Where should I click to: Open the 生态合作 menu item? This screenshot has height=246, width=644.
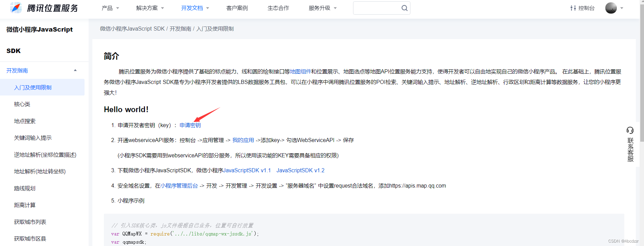(278, 8)
